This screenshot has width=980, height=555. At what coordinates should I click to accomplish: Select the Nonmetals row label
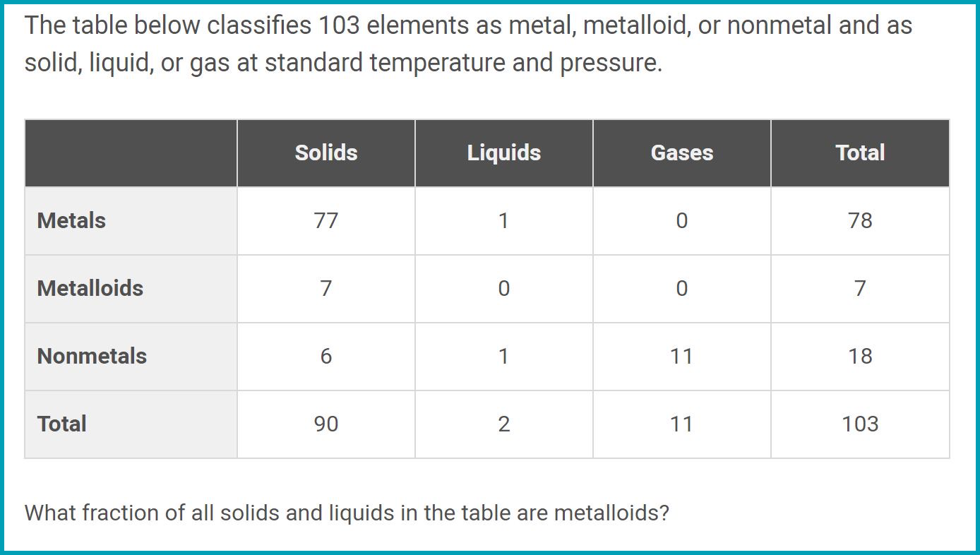(x=92, y=356)
